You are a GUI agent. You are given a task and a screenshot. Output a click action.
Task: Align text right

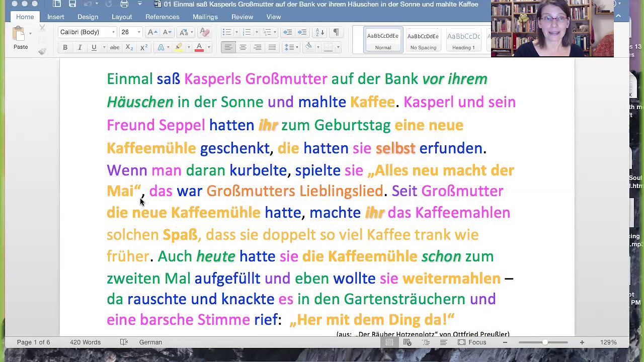(258, 47)
